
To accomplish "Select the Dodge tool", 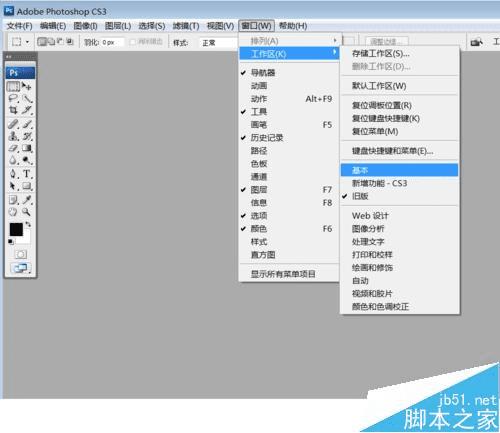I will coord(27,160).
